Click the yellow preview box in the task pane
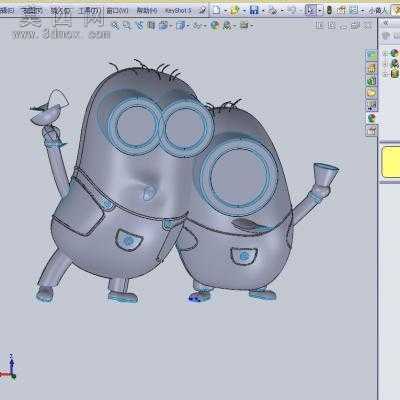 (x=391, y=162)
